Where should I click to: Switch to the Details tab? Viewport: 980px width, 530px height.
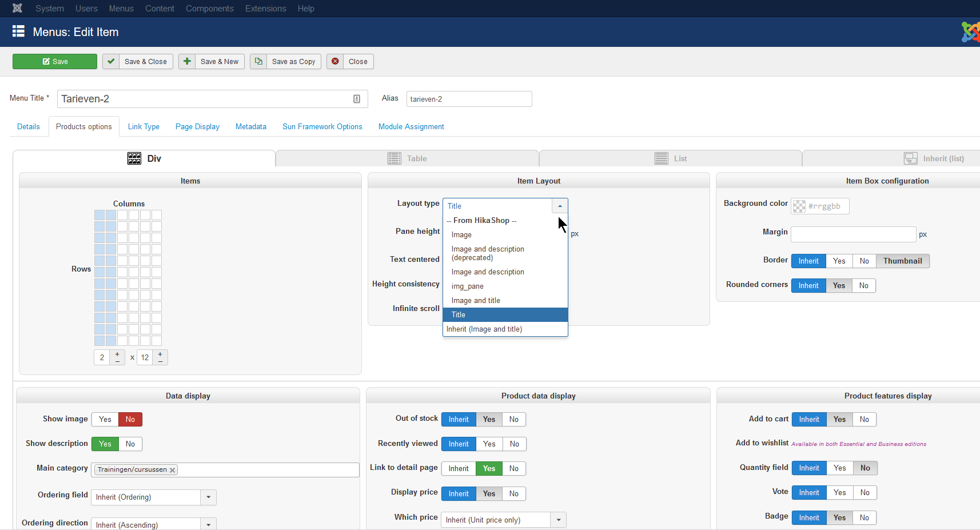point(29,127)
